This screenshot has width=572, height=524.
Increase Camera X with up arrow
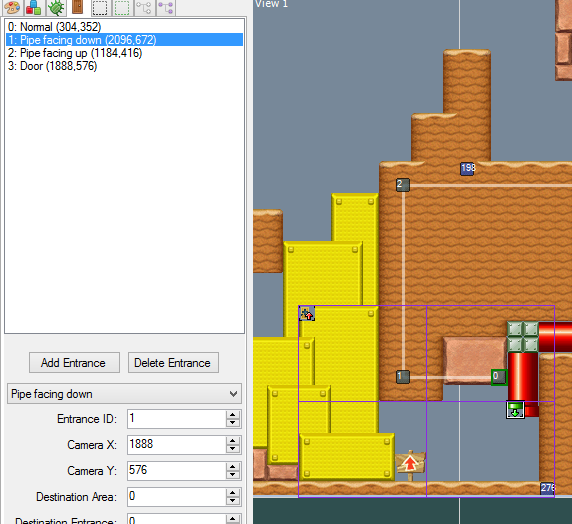tap(233, 440)
